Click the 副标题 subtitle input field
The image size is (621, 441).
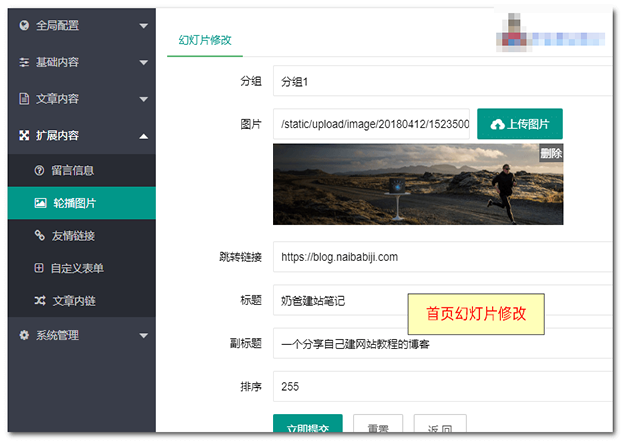443,343
